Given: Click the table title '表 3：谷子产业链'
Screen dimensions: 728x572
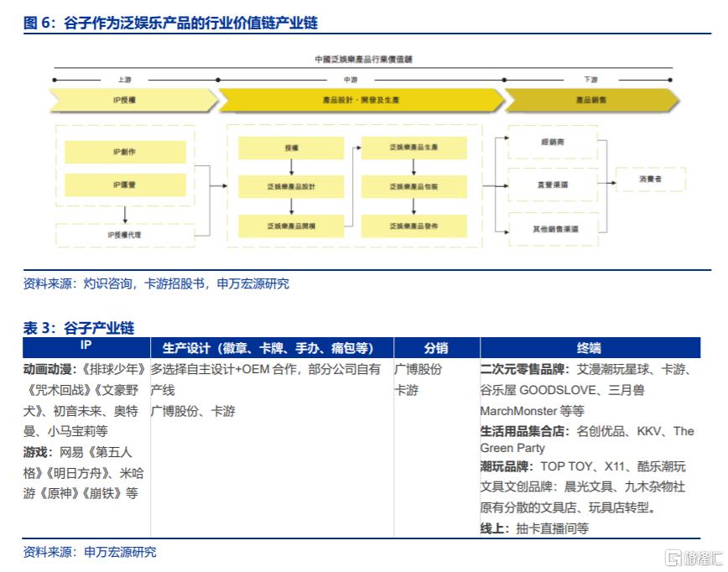Looking at the screenshot, I should (79, 328).
